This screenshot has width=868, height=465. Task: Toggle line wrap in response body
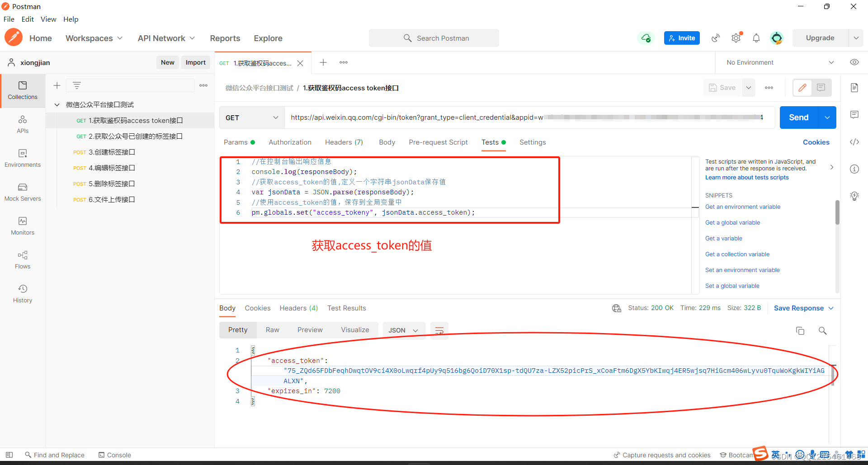point(439,330)
